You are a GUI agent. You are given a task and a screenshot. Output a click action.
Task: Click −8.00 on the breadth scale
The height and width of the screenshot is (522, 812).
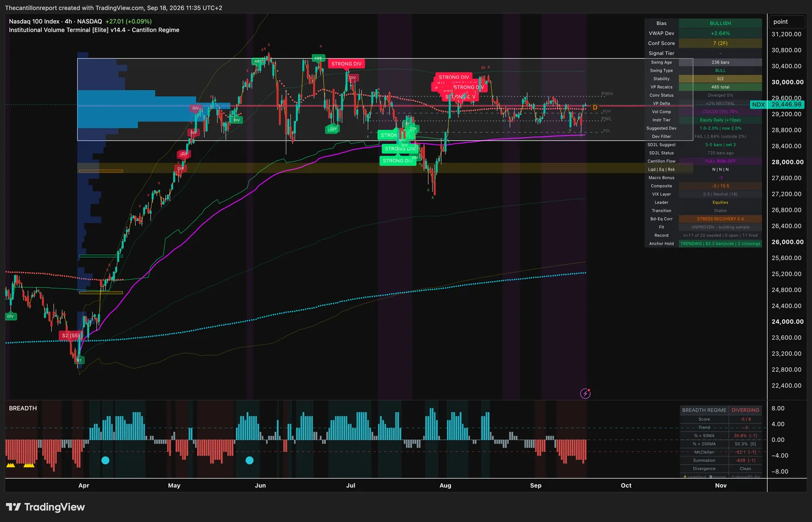click(x=780, y=472)
